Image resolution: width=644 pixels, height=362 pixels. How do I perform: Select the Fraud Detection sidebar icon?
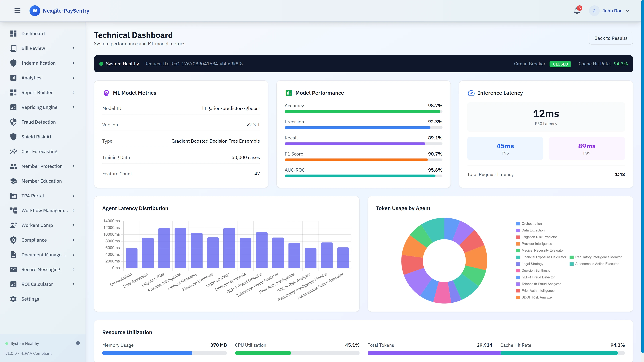point(14,122)
